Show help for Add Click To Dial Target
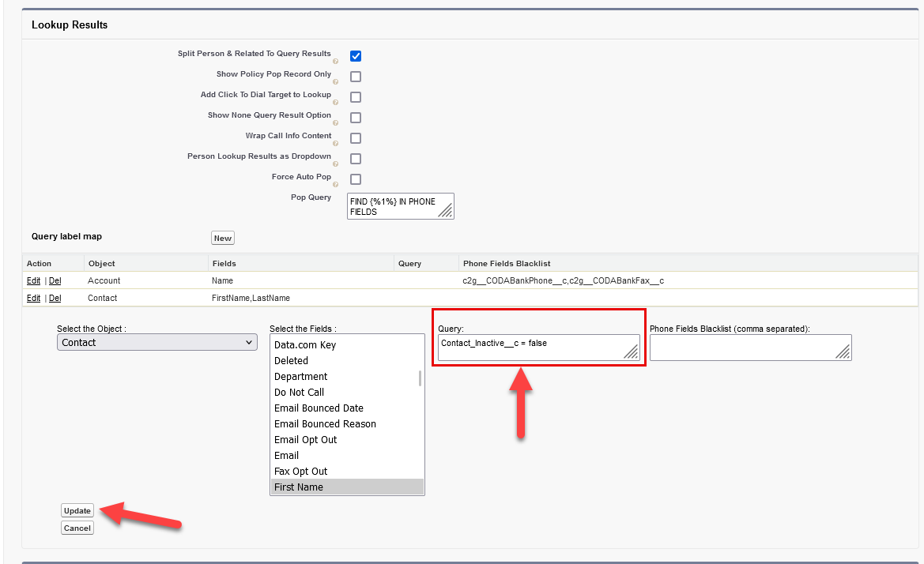Screen dimensions: 924x564 pos(335,103)
